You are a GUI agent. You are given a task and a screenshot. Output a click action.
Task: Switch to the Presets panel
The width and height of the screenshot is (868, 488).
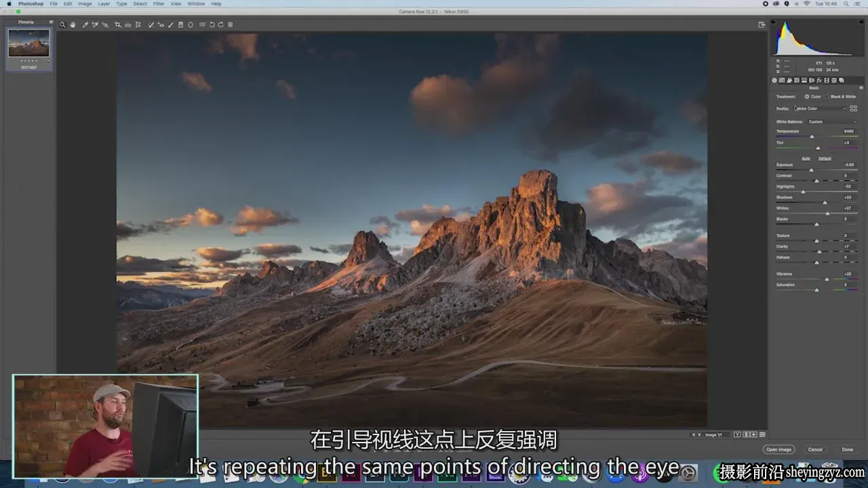[834, 80]
